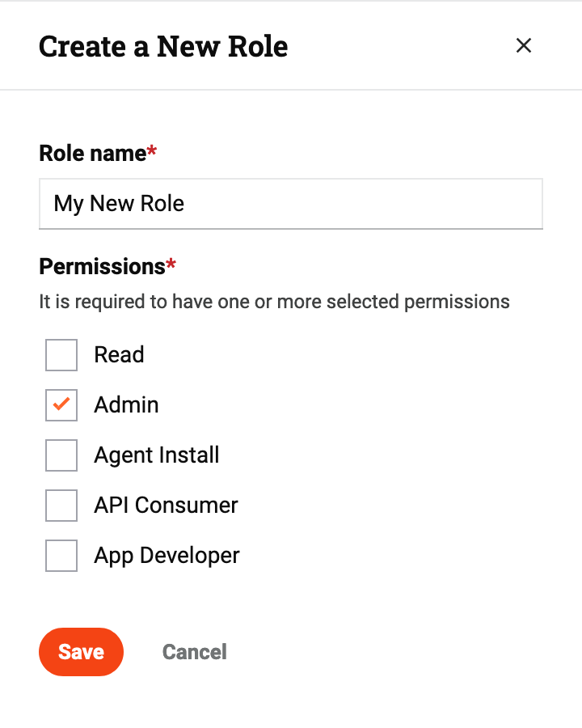The image size is (582, 728).
Task: Click into the Role name text field
Action: (291, 203)
